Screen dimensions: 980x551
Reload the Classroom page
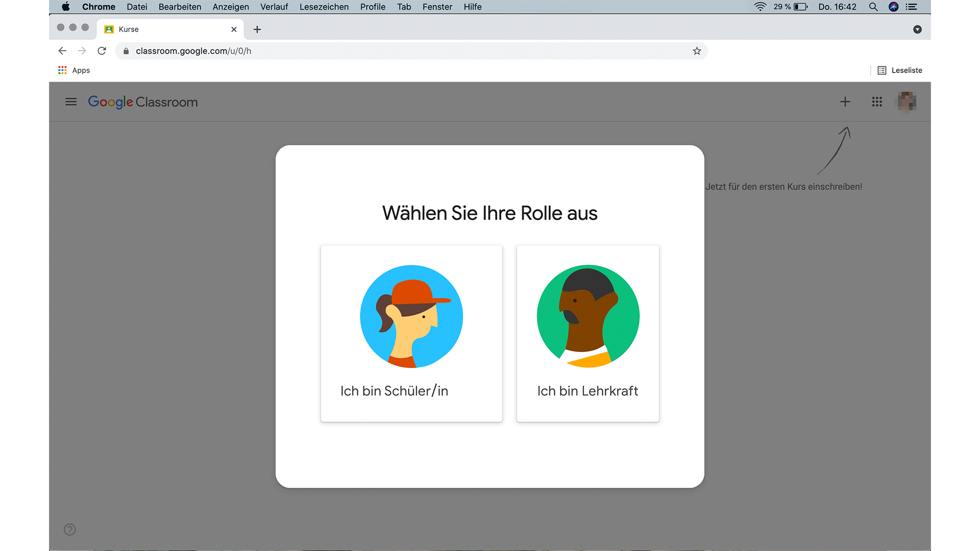pos(102,51)
